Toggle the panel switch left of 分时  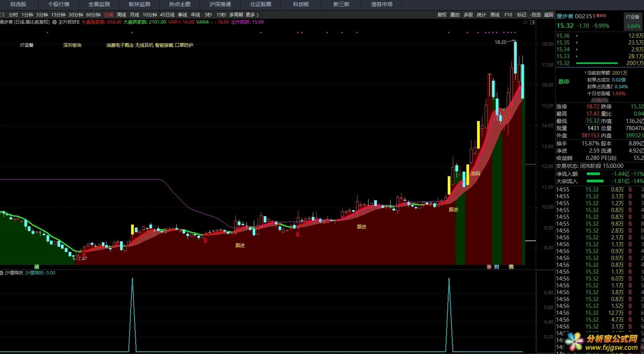pyautogui.click(x=3, y=15)
